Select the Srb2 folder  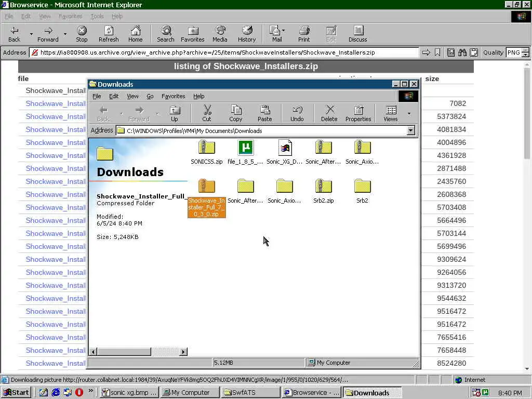coord(362,191)
